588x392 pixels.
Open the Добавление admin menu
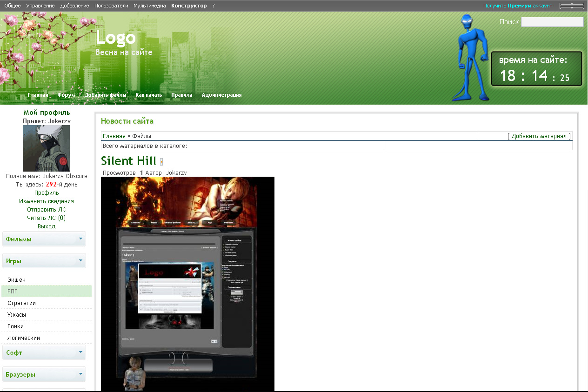(74, 6)
